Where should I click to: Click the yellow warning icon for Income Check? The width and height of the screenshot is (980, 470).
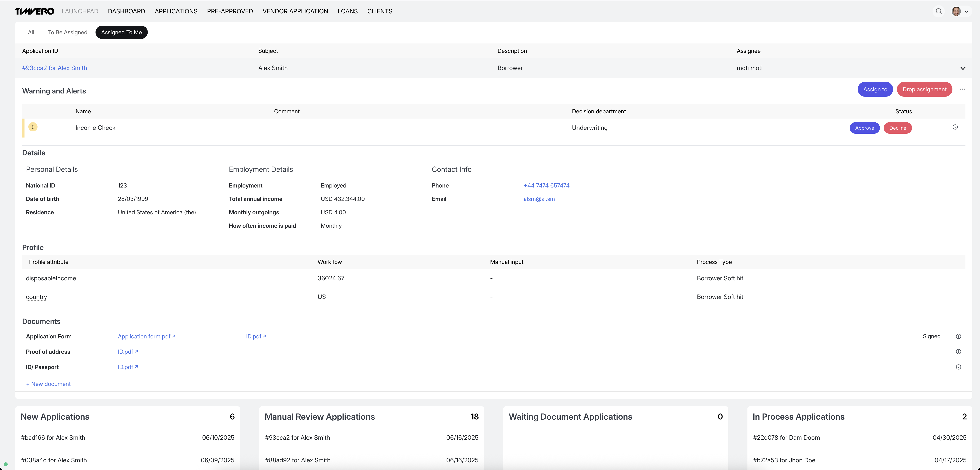click(x=33, y=127)
